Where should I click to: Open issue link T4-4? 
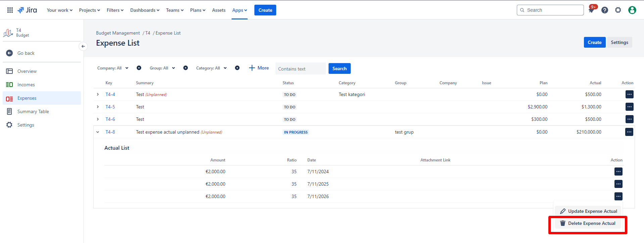click(x=110, y=94)
